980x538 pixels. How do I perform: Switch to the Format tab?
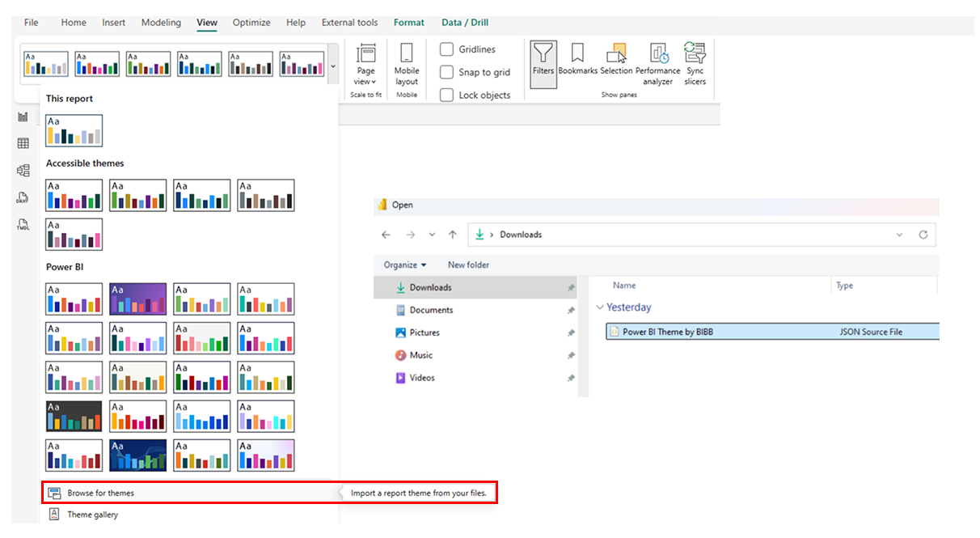(x=409, y=23)
